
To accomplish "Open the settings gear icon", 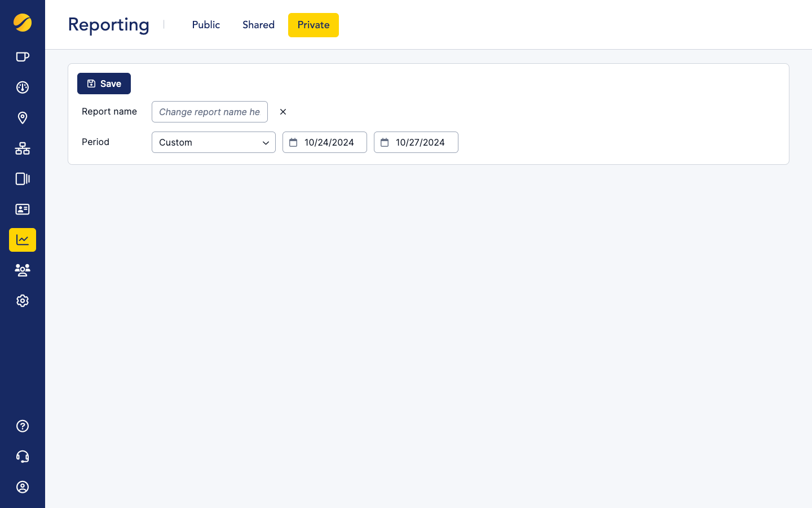I will pos(23,300).
